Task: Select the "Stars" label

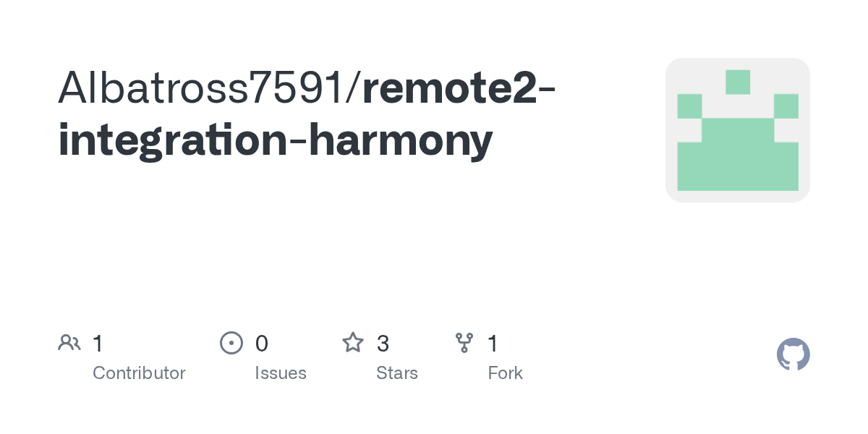Action: tap(397, 373)
